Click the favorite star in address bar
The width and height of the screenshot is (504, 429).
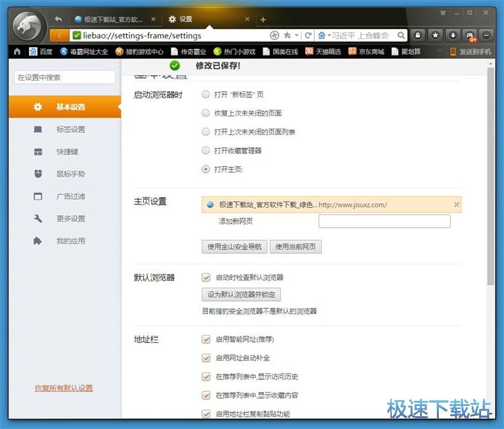[x=287, y=35]
